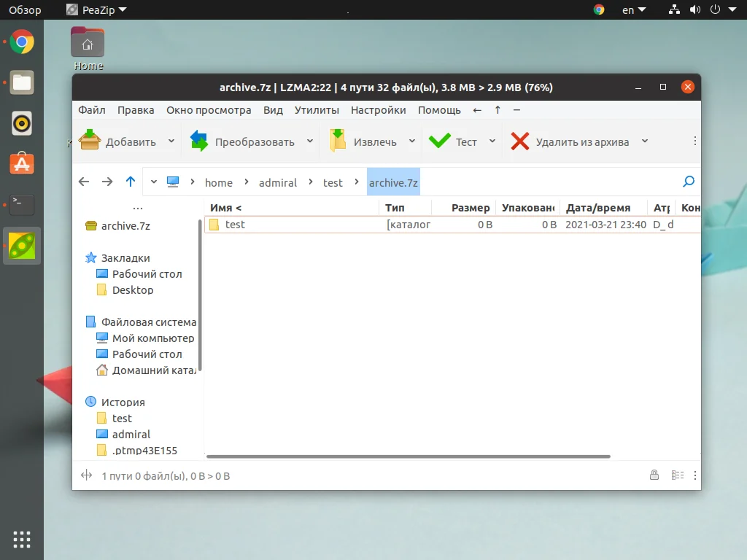Open the Настройки menu
This screenshot has height=560, width=747.
pyautogui.click(x=378, y=110)
